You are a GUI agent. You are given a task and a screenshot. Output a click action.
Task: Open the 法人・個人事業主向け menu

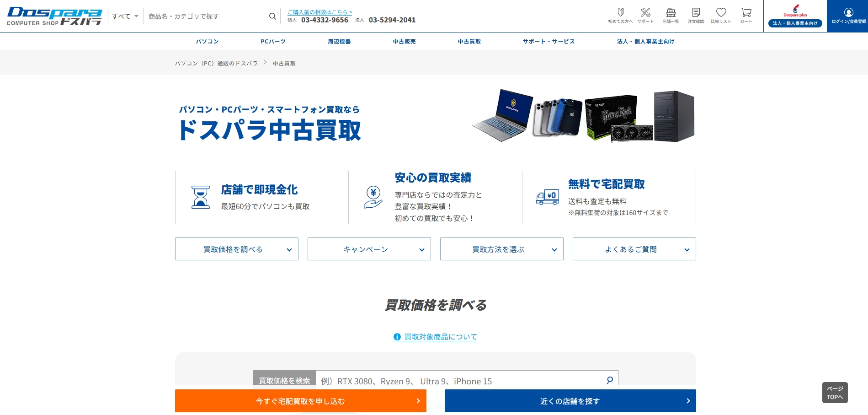[646, 41]
